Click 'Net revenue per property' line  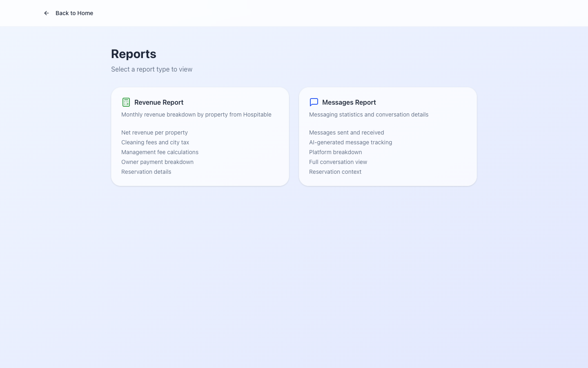[x=154, y=132]
